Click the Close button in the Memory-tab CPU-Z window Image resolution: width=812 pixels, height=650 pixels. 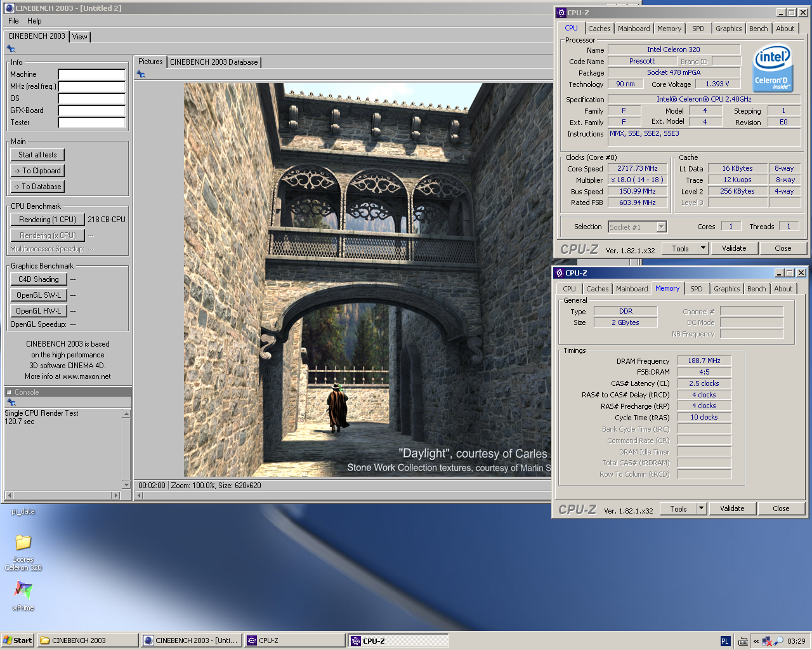781,508
